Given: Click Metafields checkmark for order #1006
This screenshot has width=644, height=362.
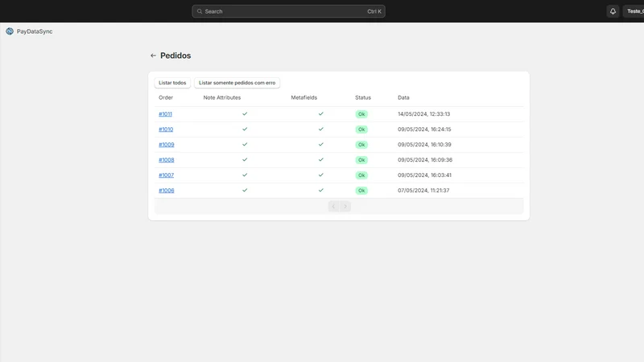Looking at the screenshot, I should tap(320, 190).
